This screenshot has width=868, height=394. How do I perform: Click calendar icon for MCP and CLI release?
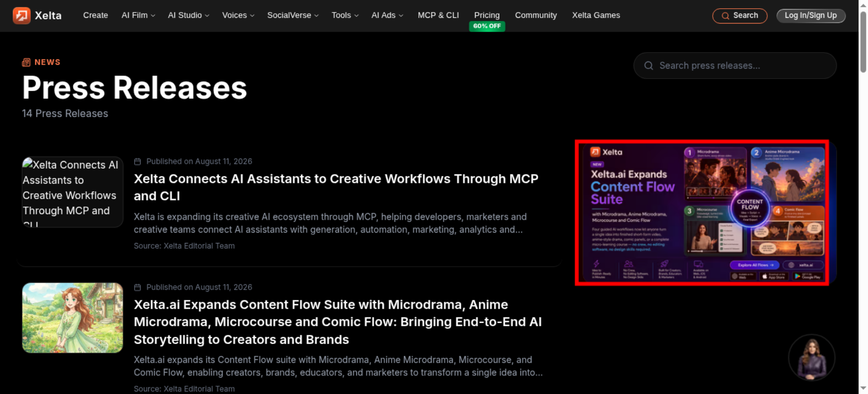coord(138,161)
